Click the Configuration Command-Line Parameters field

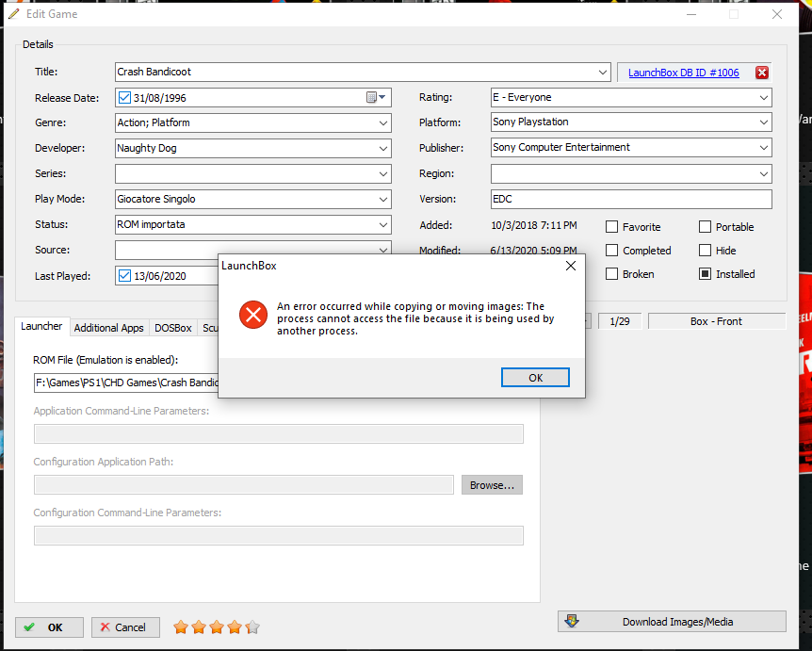point(279,535)
